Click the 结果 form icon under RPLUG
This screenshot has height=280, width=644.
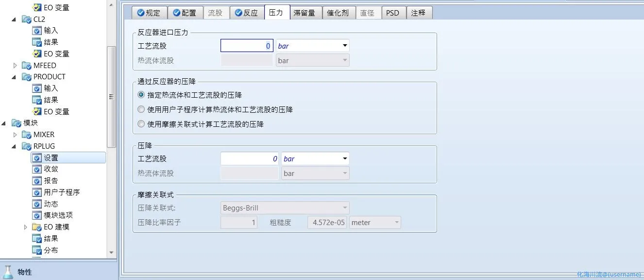pyautogui.click(x=37, y=239)
